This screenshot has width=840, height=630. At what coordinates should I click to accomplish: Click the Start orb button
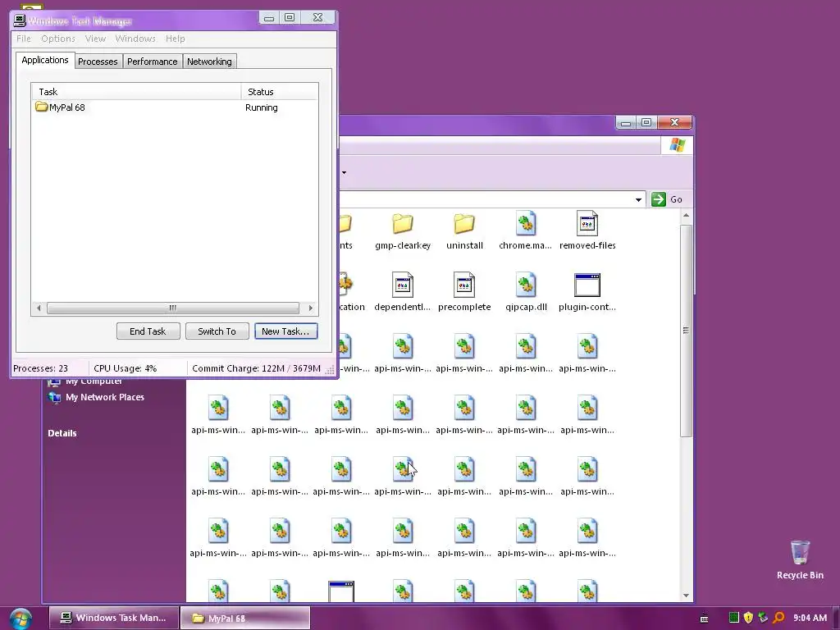coord(21,619)
